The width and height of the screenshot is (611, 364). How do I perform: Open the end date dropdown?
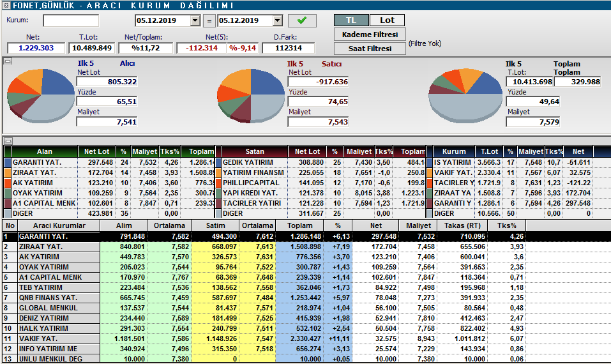point(278,20)
